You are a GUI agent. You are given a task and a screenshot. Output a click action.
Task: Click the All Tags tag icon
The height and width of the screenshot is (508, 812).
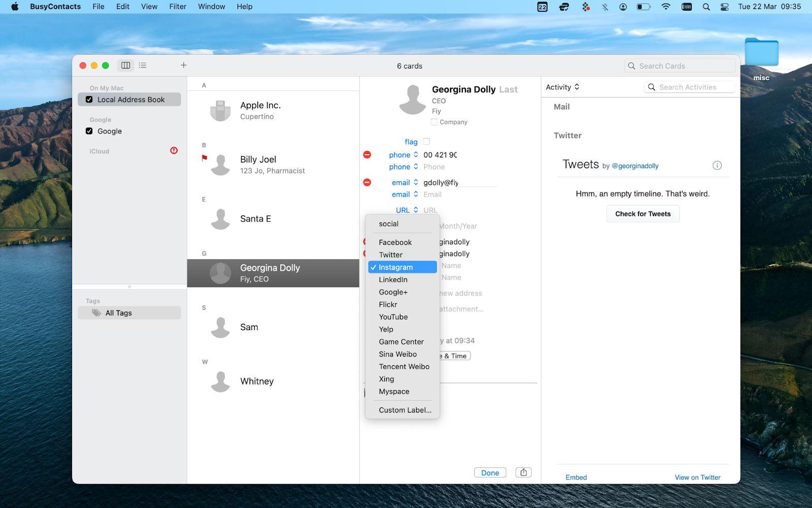(96, 313)
